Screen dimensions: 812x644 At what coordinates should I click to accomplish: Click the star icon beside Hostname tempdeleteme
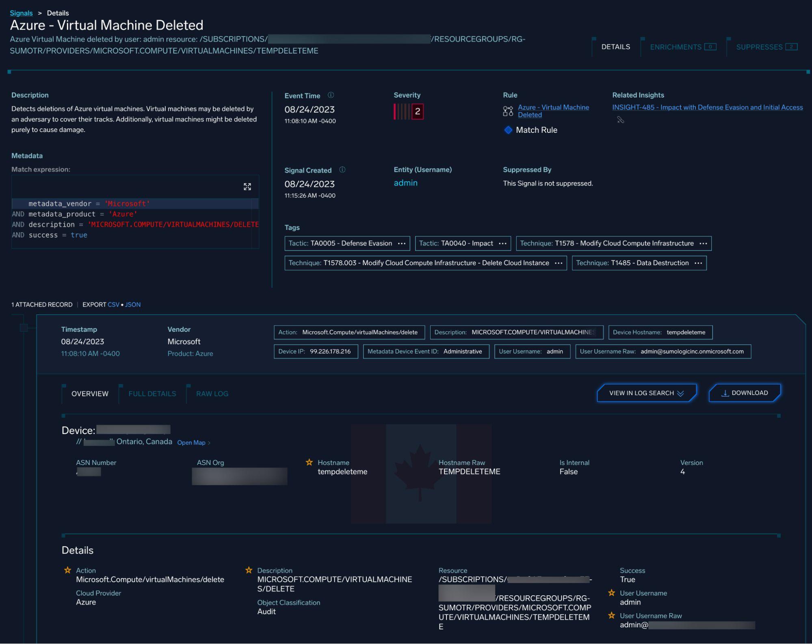pyautogui.click(x=310, y=462)
